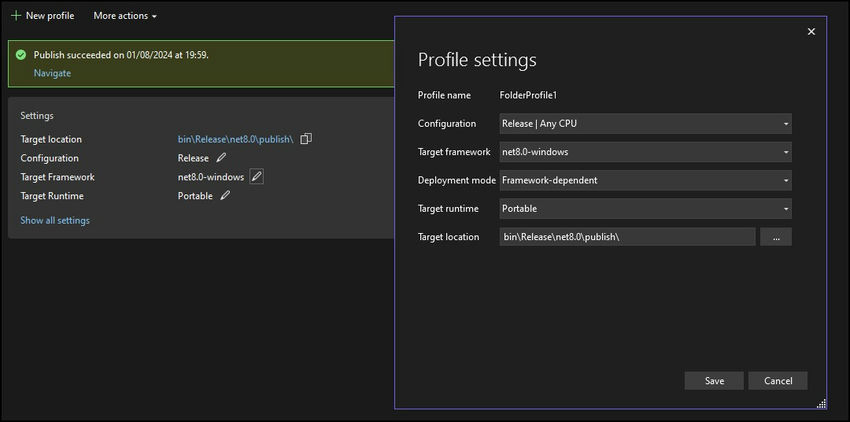Open the Target framework net8.0-windows dropdown
This screenshot has height=422, width=850.
point(645,152)
